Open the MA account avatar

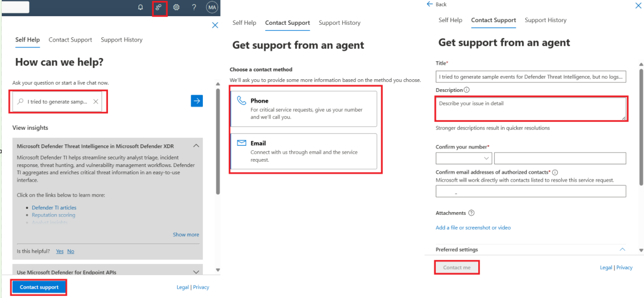pyautogui.click(x=212, y=7)
